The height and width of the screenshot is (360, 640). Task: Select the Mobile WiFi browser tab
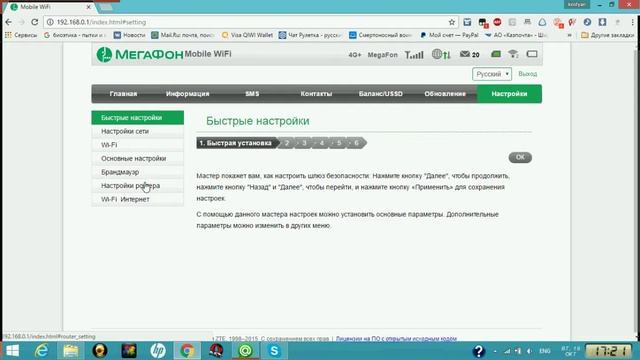coord(50,7)
